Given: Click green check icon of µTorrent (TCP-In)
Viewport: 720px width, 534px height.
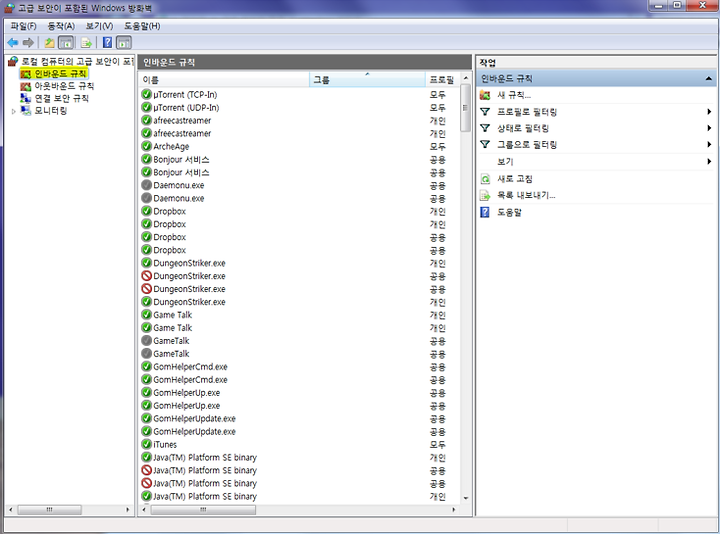Looking at the screenshot, I should [146, 94].
